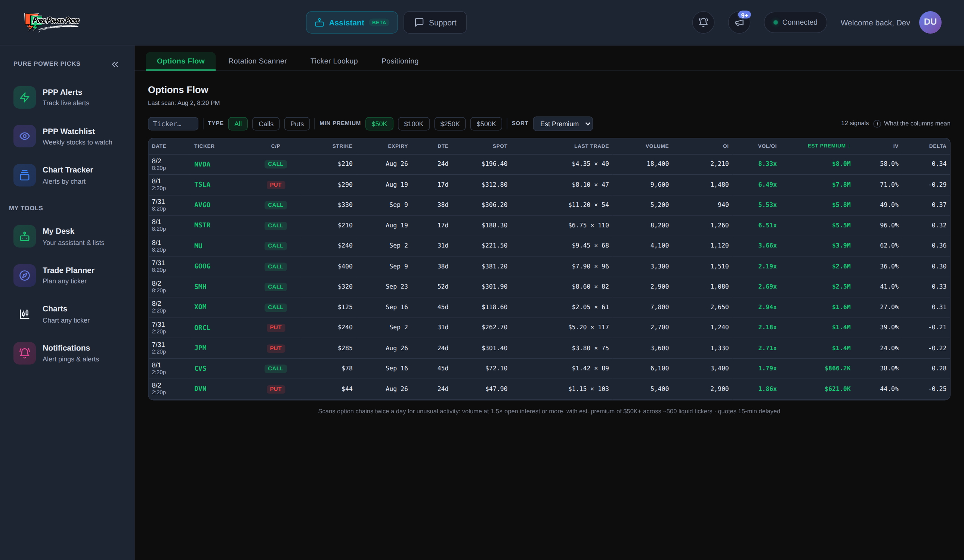964x560 pixels.
Task: Click the SMH ticker symbol
Action: [x=200, y=287]
